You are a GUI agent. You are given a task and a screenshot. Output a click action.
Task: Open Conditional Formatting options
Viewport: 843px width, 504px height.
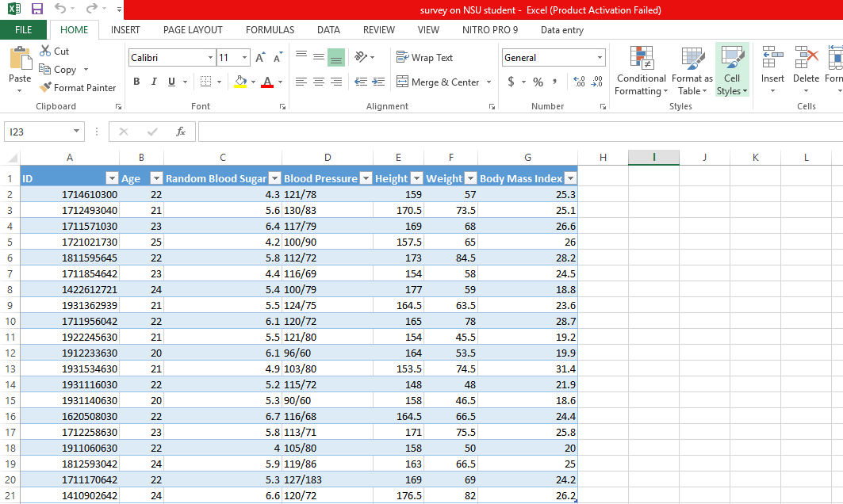641,71
